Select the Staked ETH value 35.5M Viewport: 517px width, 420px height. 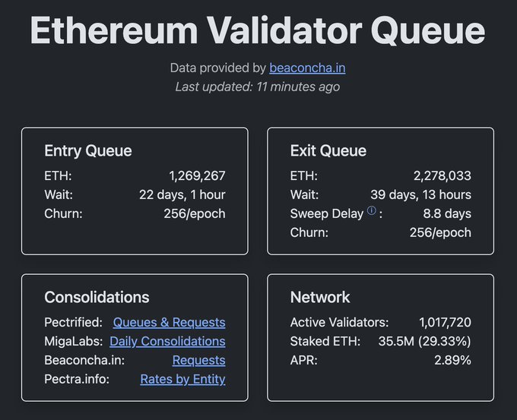pos(396,341)
